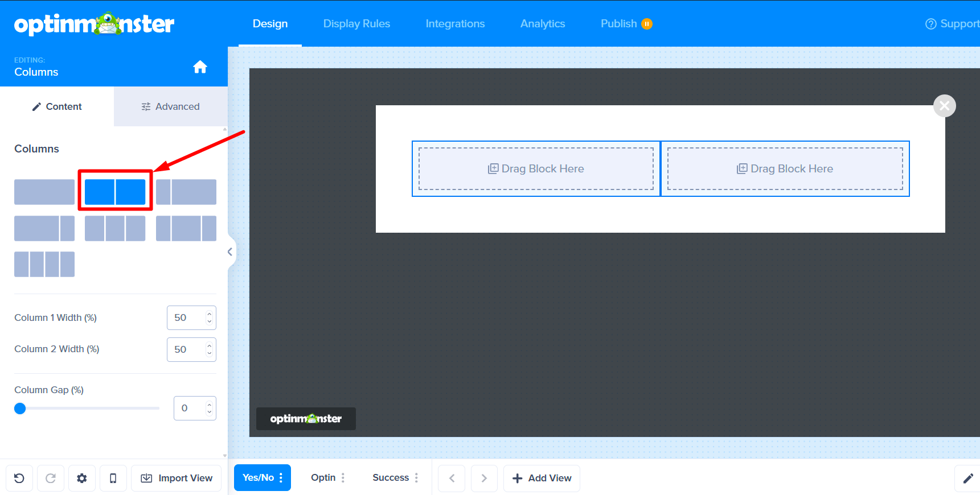Go to campaign home via house icon
The image size is (980, 495).
click(x=200, y=67)
